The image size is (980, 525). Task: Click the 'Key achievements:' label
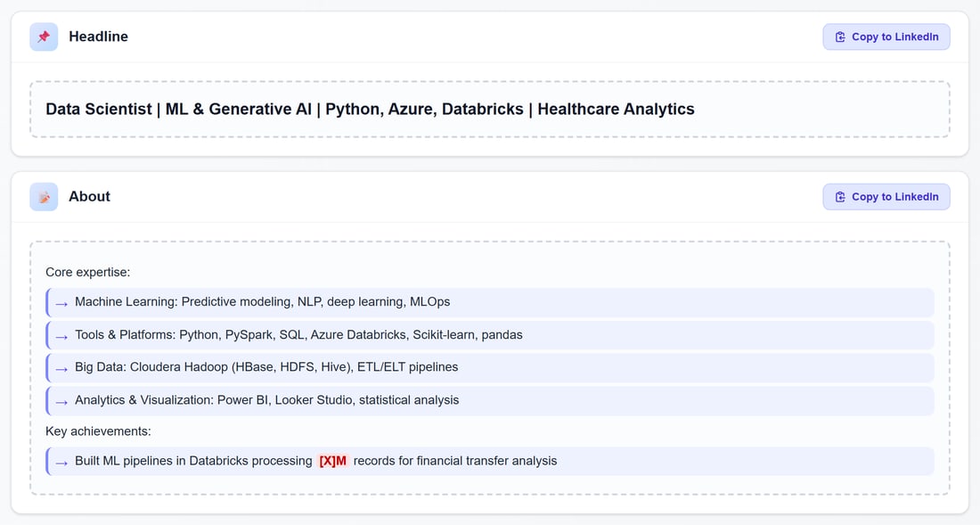(98, 431)
